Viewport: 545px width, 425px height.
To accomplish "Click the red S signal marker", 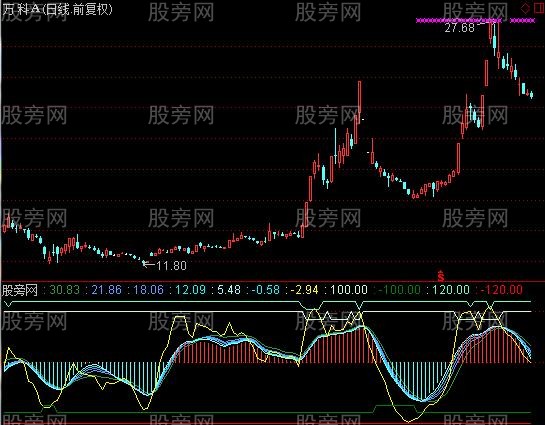I will tap(441, 276).
